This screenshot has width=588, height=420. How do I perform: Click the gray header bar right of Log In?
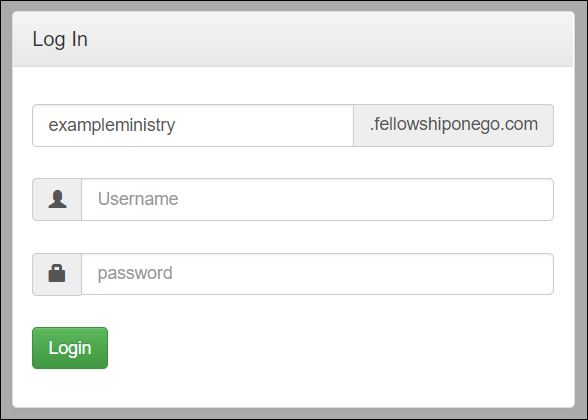[x=330, y=39]
